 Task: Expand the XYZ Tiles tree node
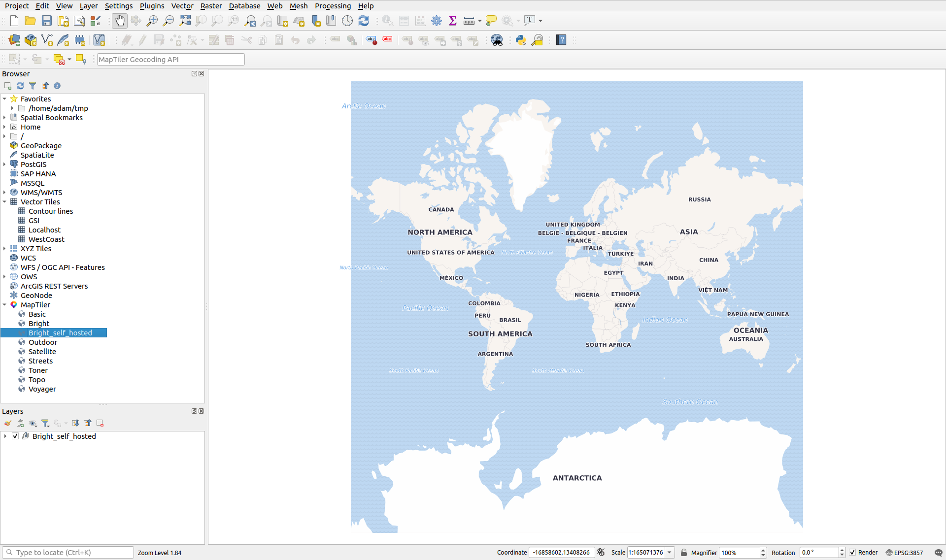click(x=4, y=249)
